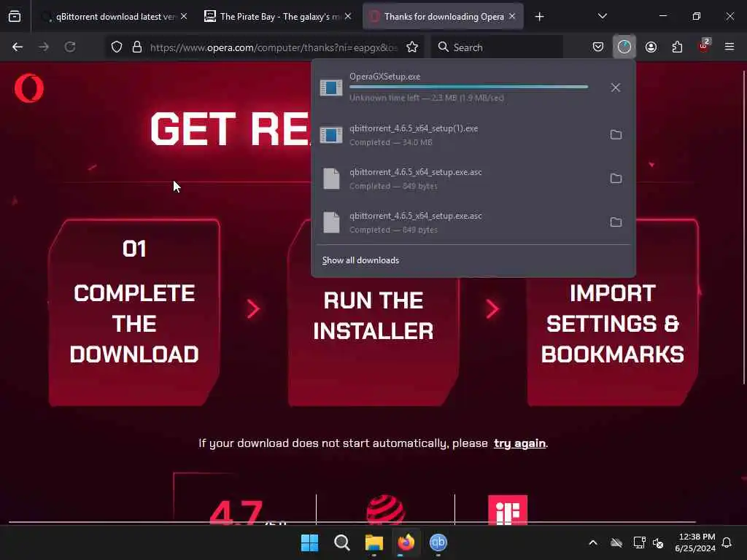Open taskbar Search magnifier
Image resolution: width=747 pixels, height=560 pixels.
coord(341,542)
